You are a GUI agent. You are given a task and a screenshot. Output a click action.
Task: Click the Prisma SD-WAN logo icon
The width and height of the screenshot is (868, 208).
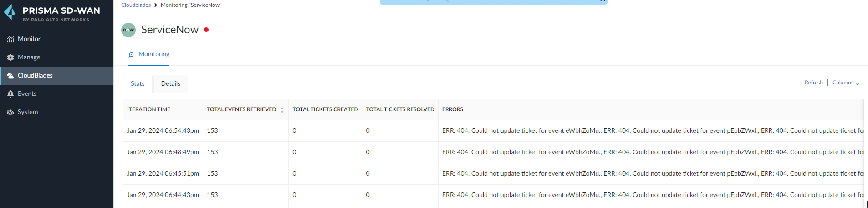click(x=10, y=12)
